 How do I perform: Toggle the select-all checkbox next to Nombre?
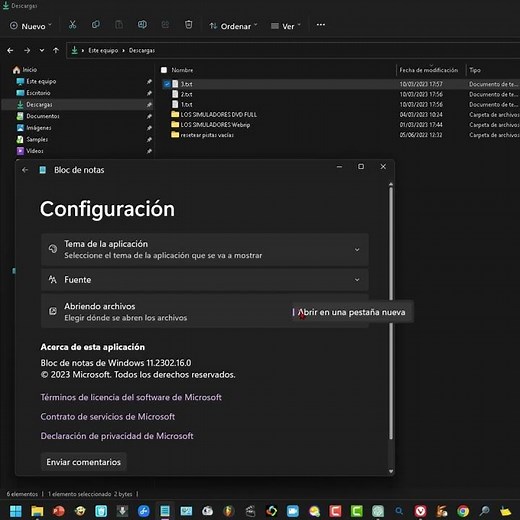coord(164,70)
